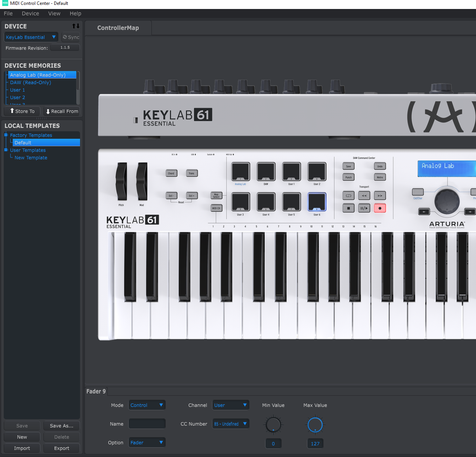Click the Oct + button on the keyboard

tap(192, 196)
